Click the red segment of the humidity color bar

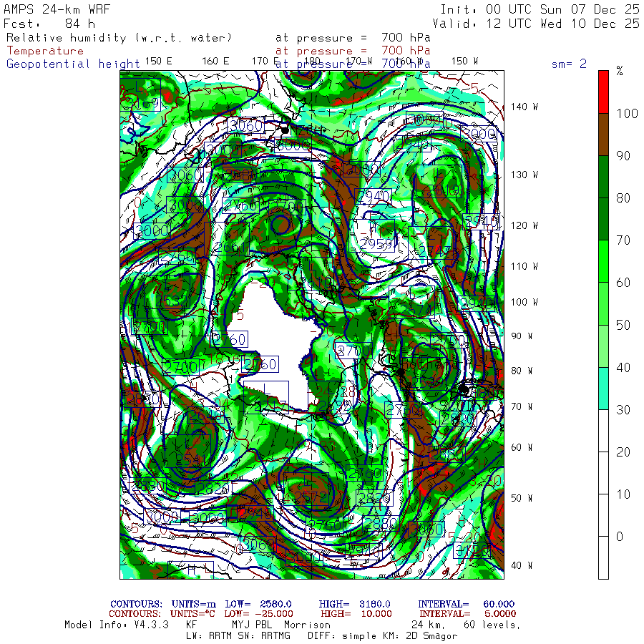603,92
